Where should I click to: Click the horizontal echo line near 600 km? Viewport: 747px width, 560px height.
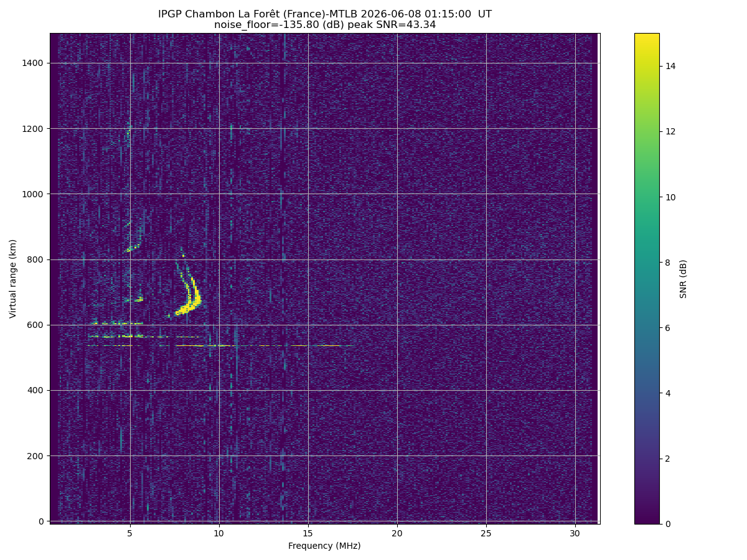click(117, 324)
